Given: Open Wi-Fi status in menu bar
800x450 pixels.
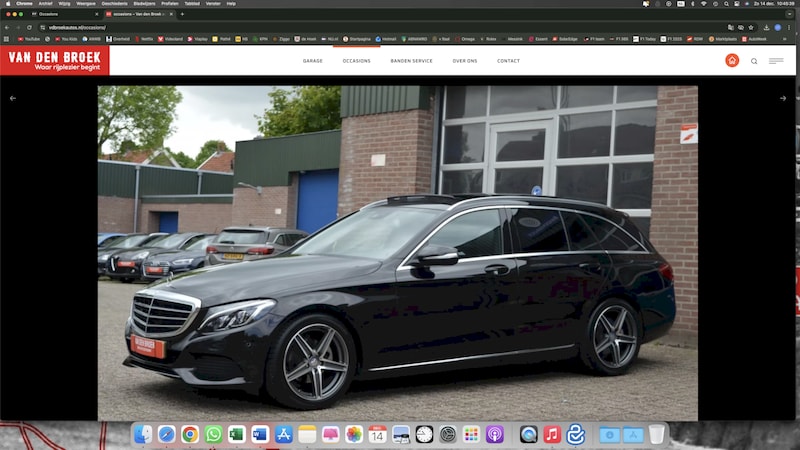Looking at the screenshot, I should 704,4.
